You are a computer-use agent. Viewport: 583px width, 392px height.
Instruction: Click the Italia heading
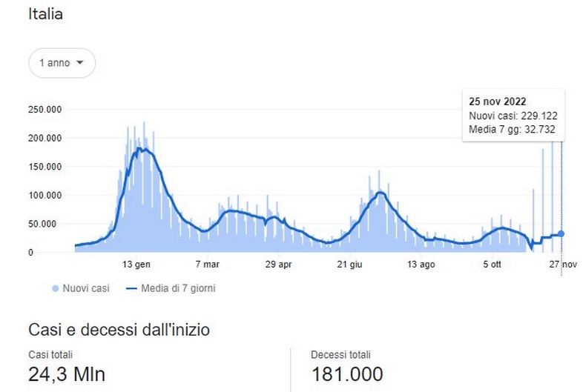46,15
